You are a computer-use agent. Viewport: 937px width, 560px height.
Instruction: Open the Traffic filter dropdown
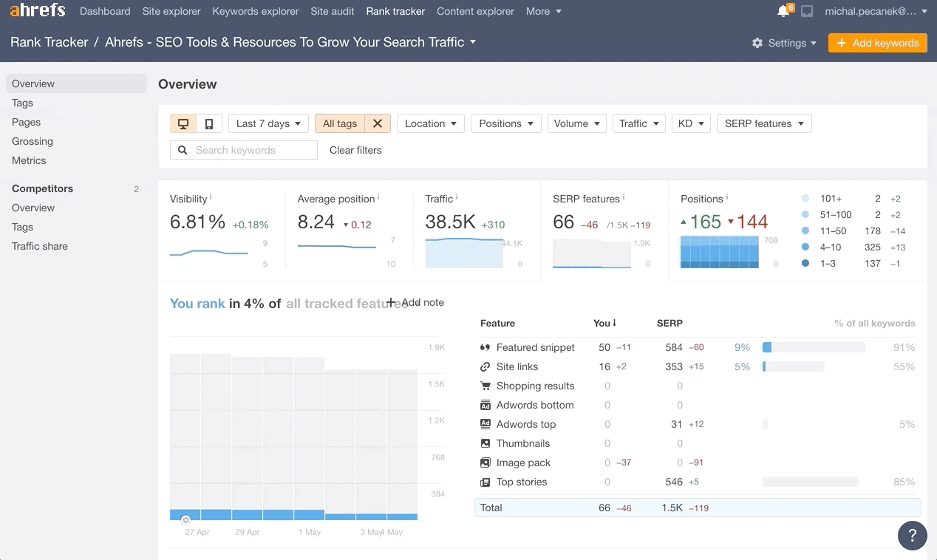638,123
